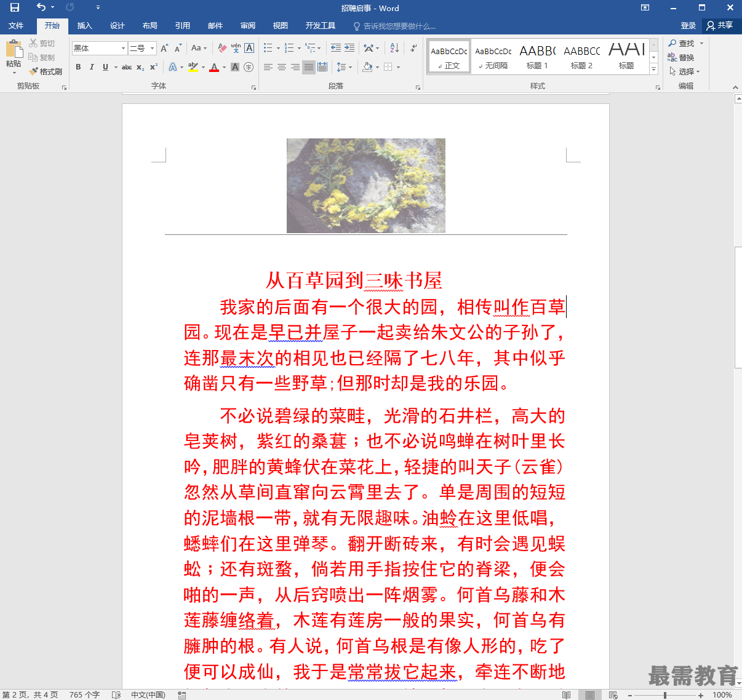The width and height of the screenshot is (742, 700).
Task: Click the Format Painter (格式刷) icon
Action: (x=33, y=71)
